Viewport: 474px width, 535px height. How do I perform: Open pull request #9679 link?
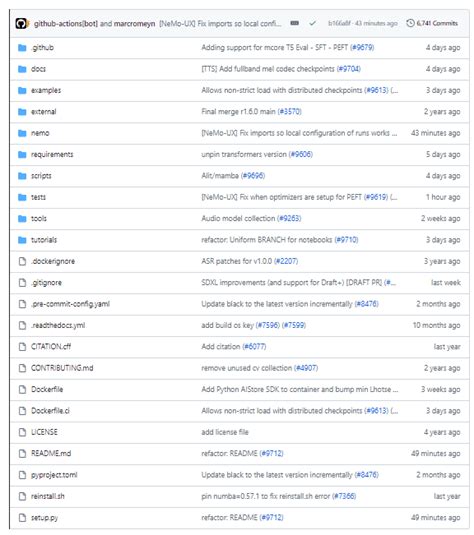click(362, 47)
